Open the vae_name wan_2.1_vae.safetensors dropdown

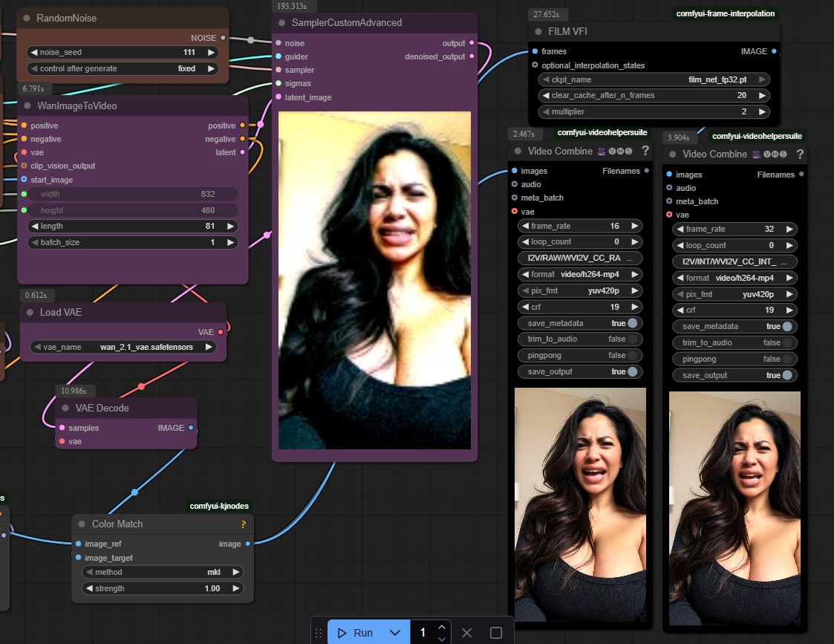[x=123, y=347]
